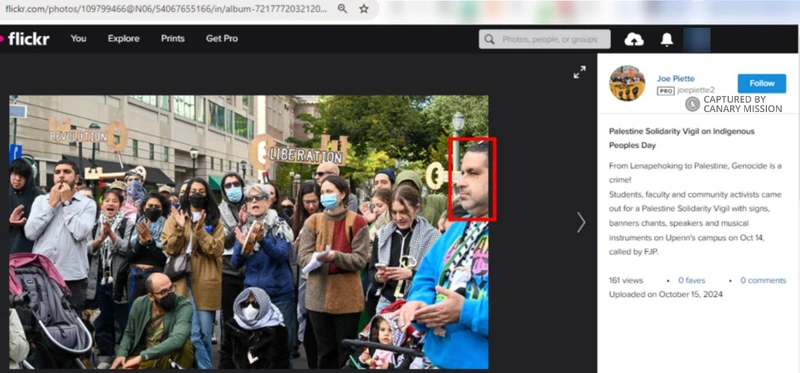
Task: Open the Explore menu
Action: click(123, 38)
